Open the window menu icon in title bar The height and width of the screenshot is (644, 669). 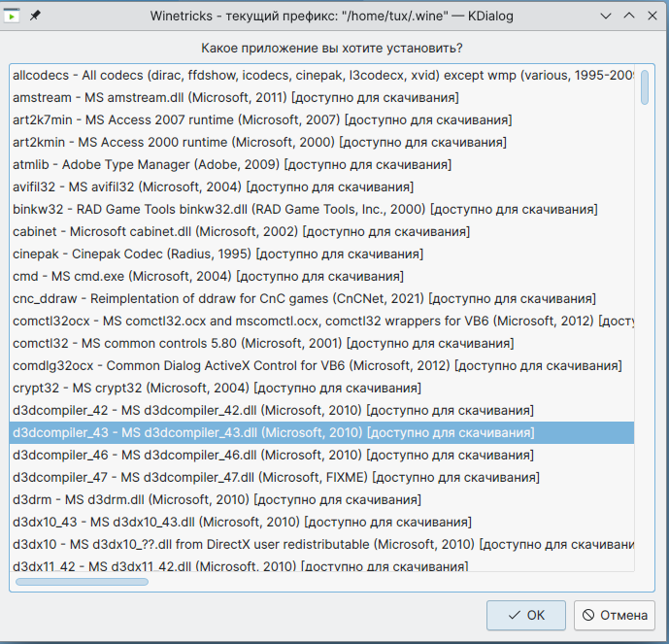(x=14, y=16)
